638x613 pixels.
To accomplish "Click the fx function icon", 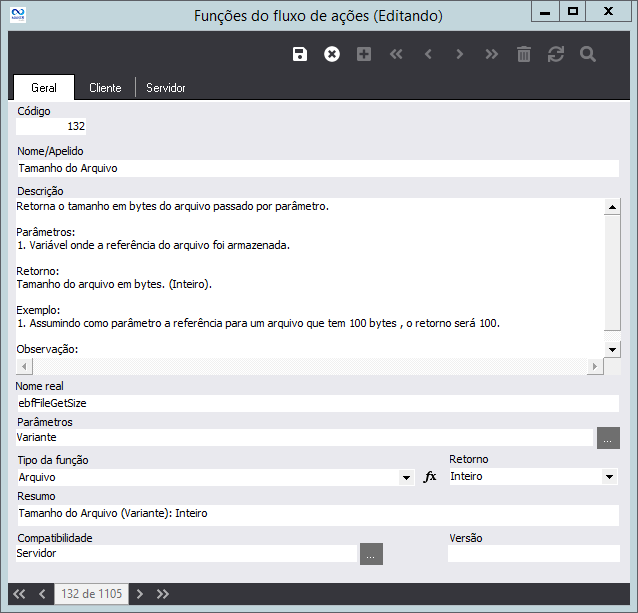I will click(431, 477).
